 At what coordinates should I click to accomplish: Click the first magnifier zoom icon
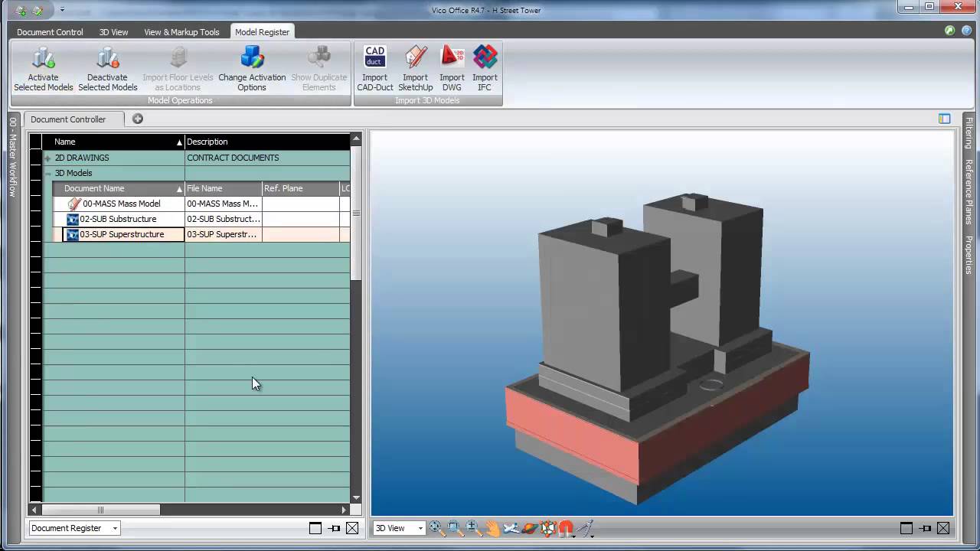pyautogui.click(x=436, y=528)
